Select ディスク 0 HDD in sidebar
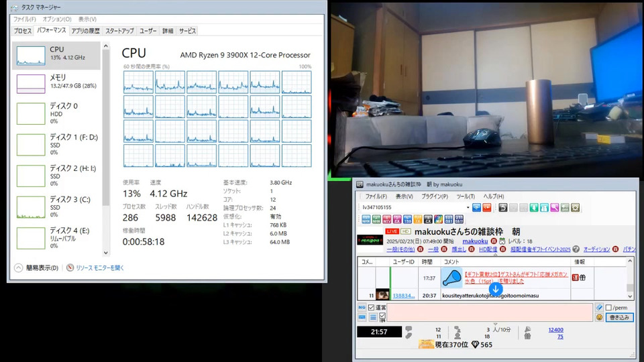644x362 pixels. pos(56,113)
